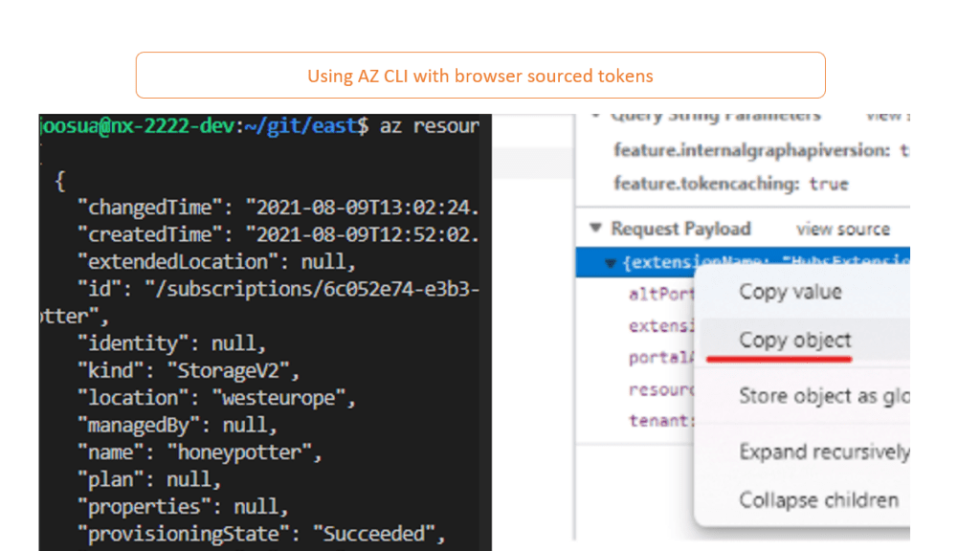Click the feature.internalgraphapiversion parameter row
Viewport: 980px width, 551px height.
(756, 150)
